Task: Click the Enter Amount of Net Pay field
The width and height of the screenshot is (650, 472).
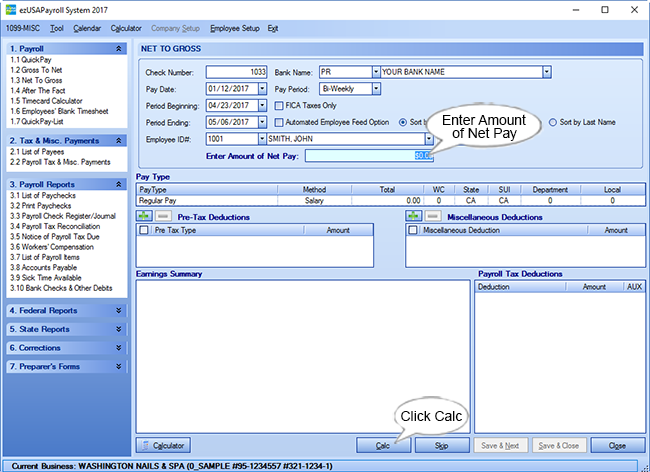Action: (370, 155)
